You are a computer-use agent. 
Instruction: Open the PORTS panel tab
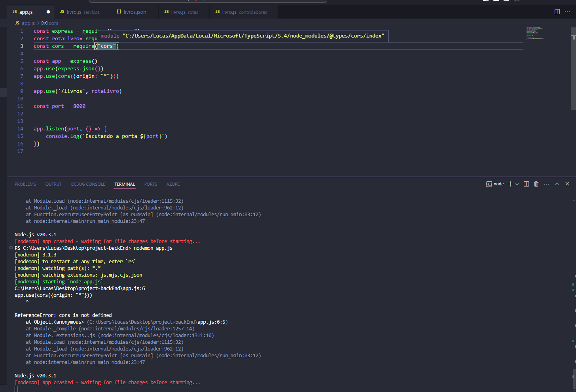[150, 184]
